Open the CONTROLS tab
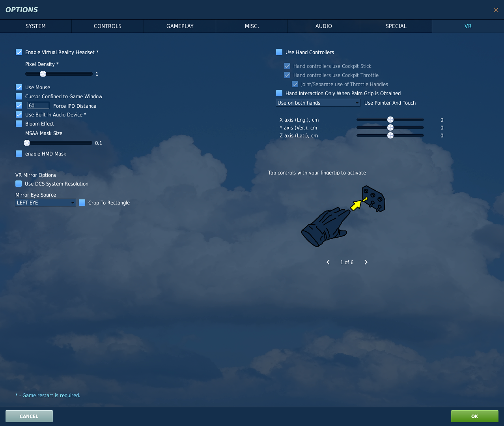The image size is (504, 426). coord(108,26)
